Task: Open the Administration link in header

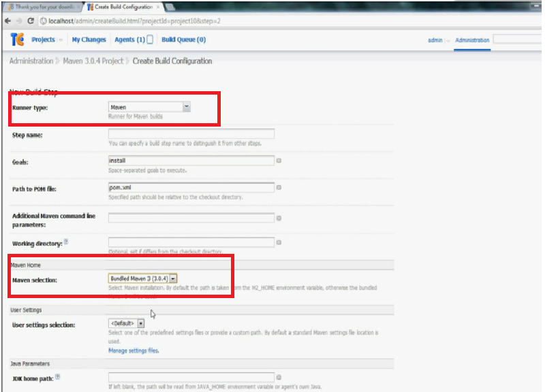Action: (x=472, y=40)
